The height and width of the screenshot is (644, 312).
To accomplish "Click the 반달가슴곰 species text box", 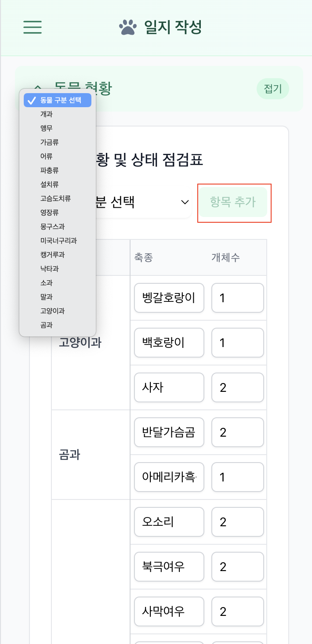I will [169, 432].
